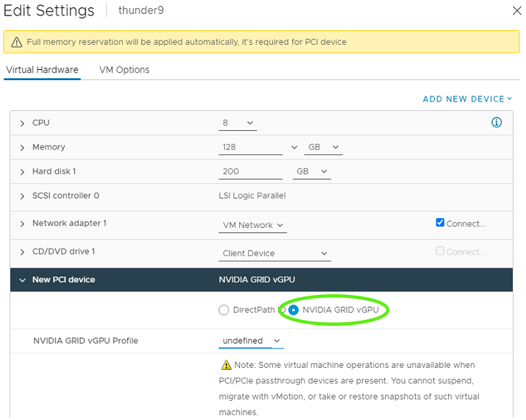Expand the CD/DVD drive 1 row

(22, 252)
